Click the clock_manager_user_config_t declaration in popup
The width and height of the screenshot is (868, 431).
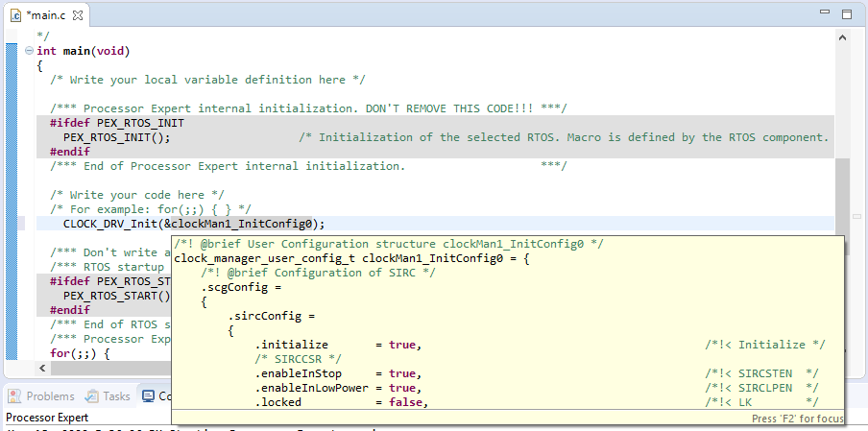click(352, 258)
